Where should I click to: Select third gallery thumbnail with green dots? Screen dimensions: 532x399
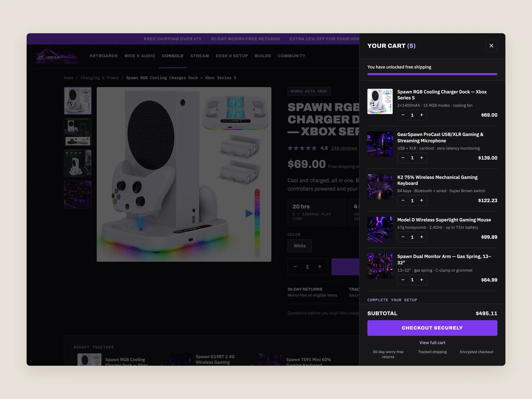[x=78, y=163]
